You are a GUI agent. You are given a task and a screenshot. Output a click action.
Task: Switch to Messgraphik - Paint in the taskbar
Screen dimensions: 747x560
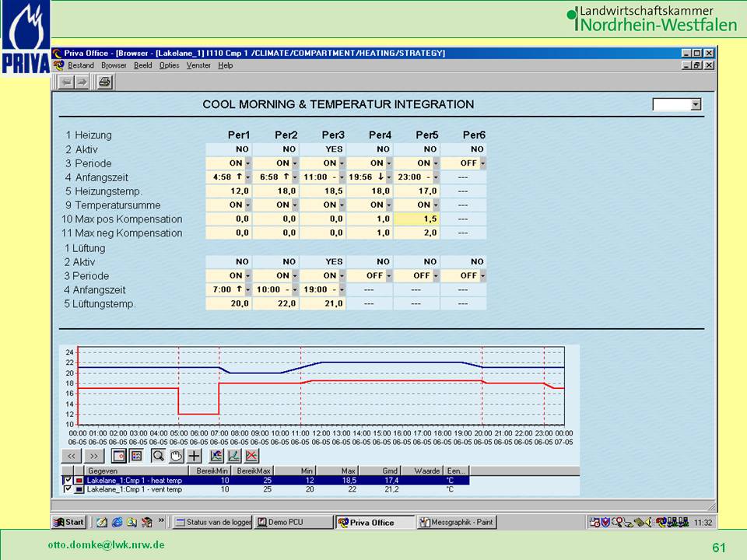457,522
